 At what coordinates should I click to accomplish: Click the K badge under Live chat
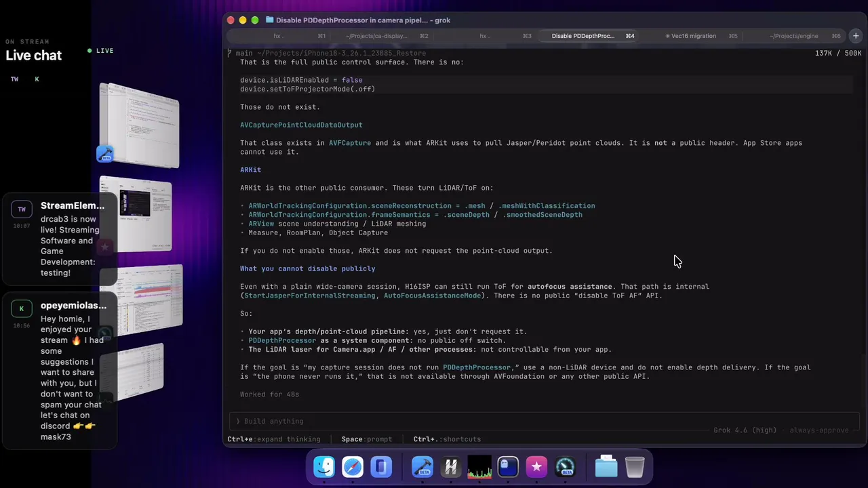(37, 79)
